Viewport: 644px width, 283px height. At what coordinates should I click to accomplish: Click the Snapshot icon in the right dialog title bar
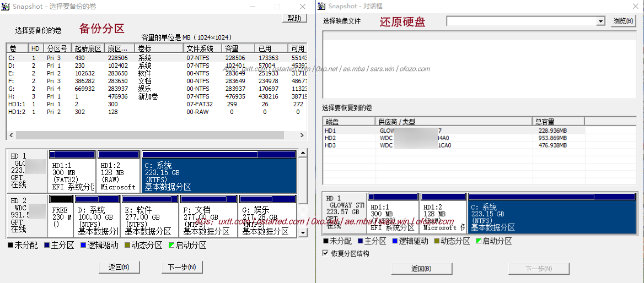322,6
